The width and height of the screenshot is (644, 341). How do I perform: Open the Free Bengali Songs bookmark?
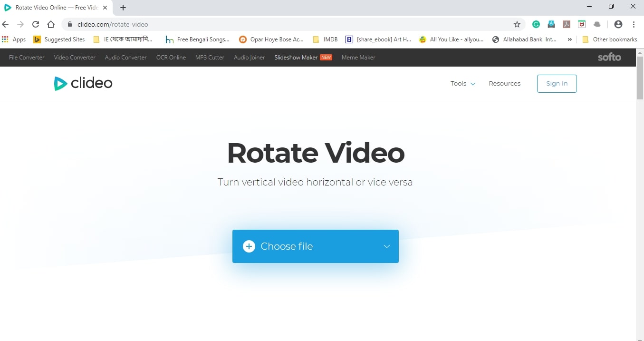coord(197,39)
